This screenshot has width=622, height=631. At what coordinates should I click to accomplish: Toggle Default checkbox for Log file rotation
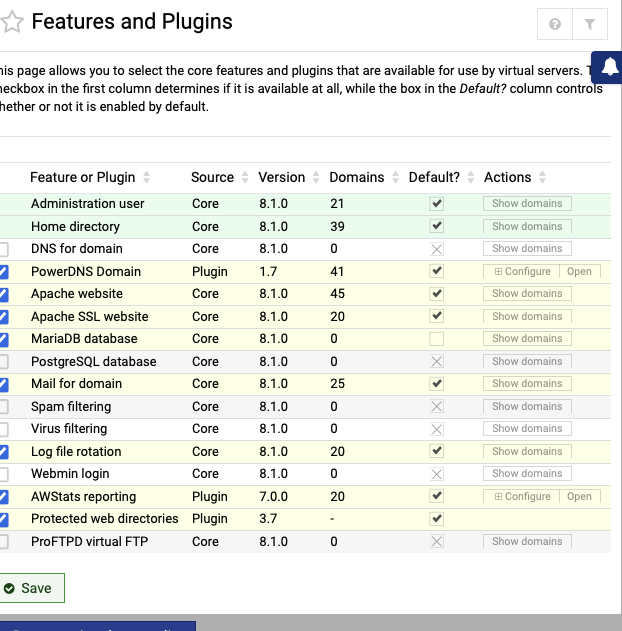(437, 452)
